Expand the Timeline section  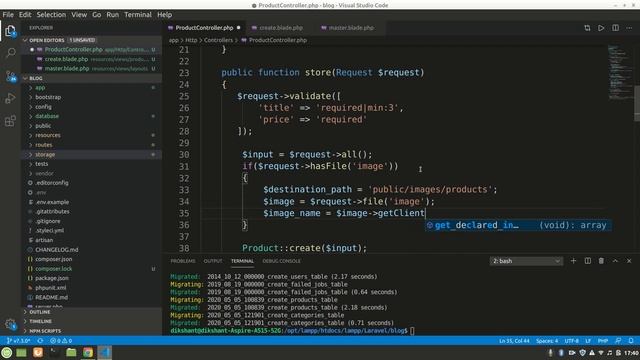92,321
